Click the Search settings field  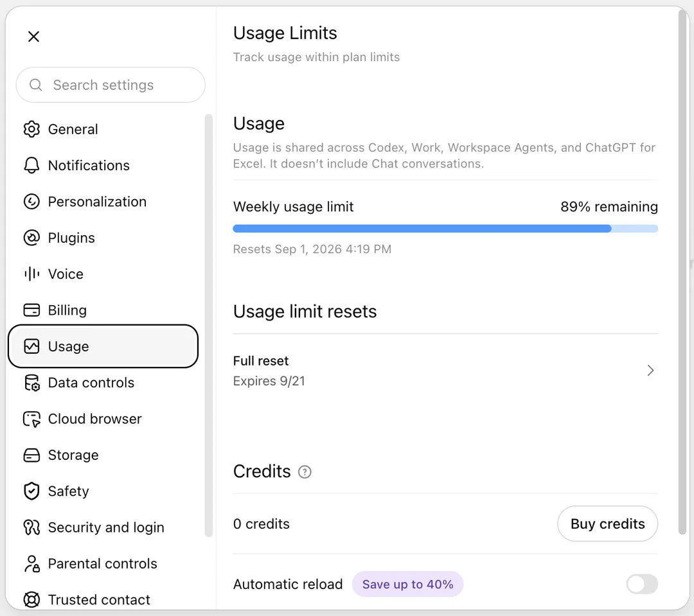[111, 85]
